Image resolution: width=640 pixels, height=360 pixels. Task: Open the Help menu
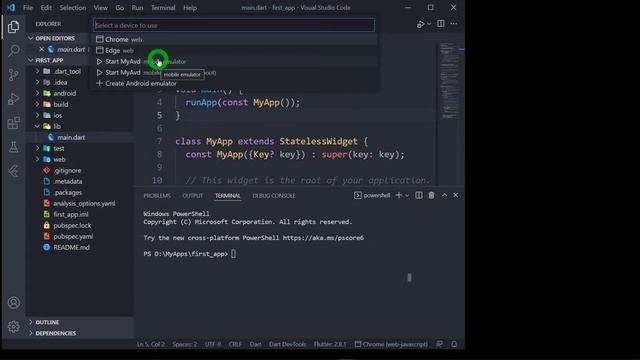pos(190,8)
